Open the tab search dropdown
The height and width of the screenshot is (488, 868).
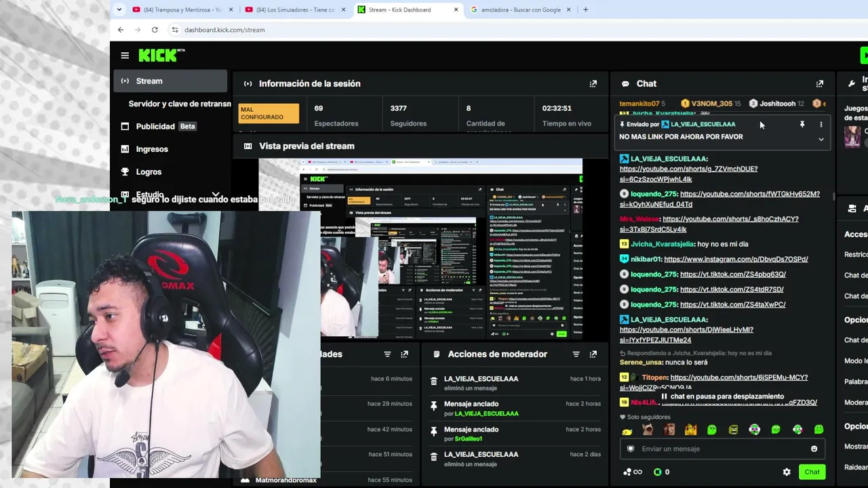pos(119,9)
